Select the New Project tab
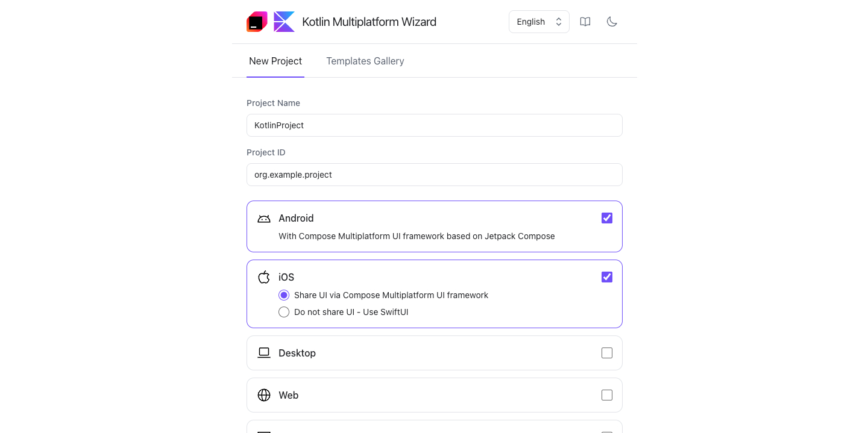This screenshot has width=868, height=433. (x=275, y=61)
